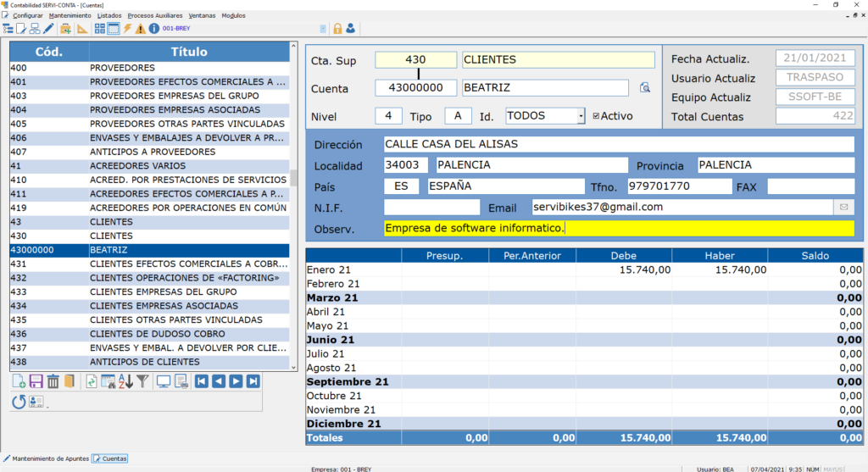Open dropdown arrow next to the contact card icon

47,407
